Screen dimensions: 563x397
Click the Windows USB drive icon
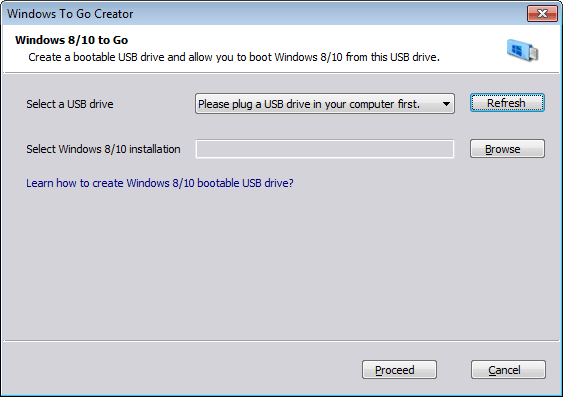[x=522, y=50]
